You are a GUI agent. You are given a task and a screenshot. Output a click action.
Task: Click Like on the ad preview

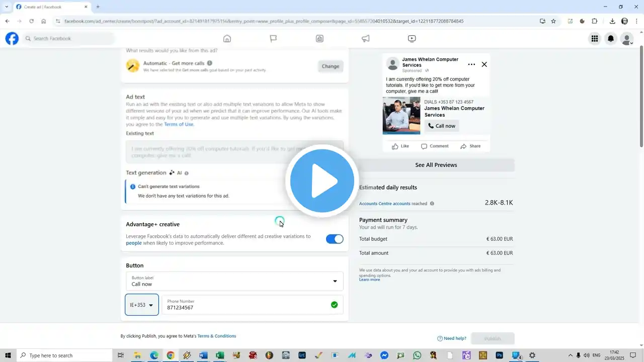pos(400,146)
